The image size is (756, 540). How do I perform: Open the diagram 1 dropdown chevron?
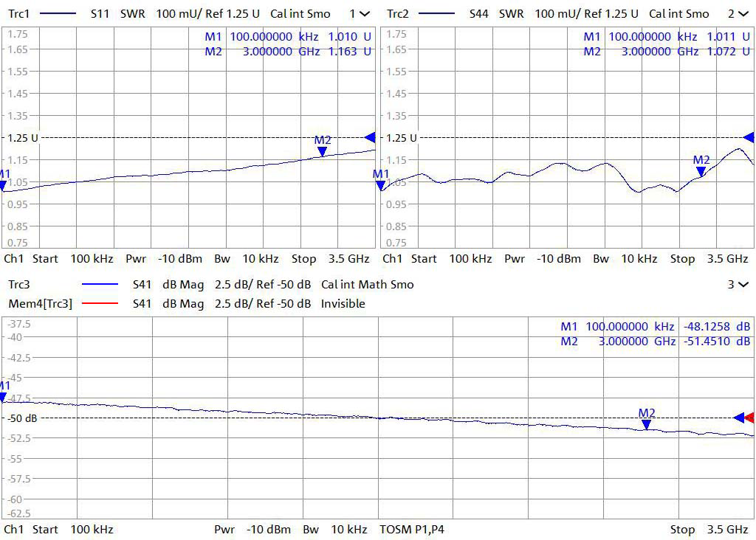click(364, 14)
